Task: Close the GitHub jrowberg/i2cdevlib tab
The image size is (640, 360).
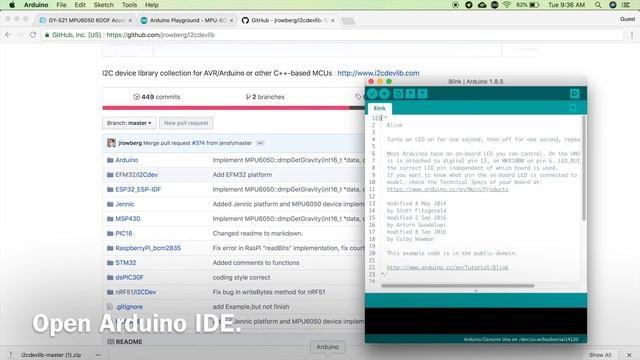Action: click(333, 20)
